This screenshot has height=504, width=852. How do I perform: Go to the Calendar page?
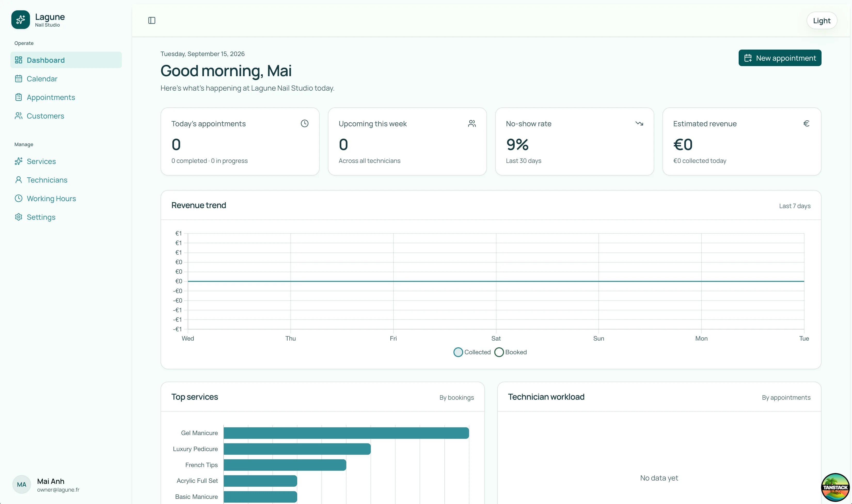(66, 79)
